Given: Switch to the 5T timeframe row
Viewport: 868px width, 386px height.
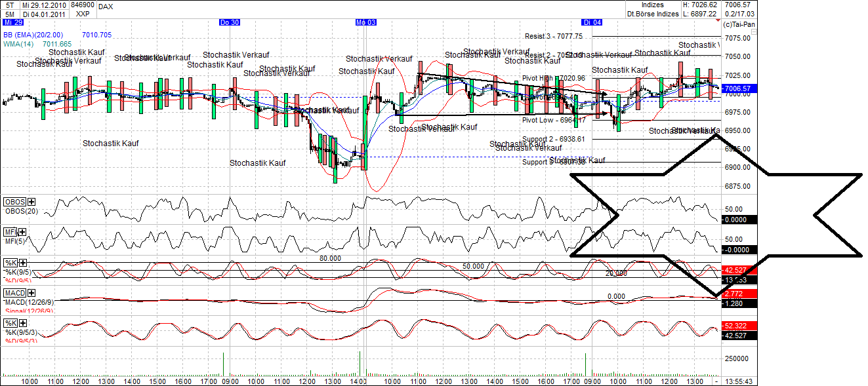Looking at the screenshot, I should click(10, 5).
